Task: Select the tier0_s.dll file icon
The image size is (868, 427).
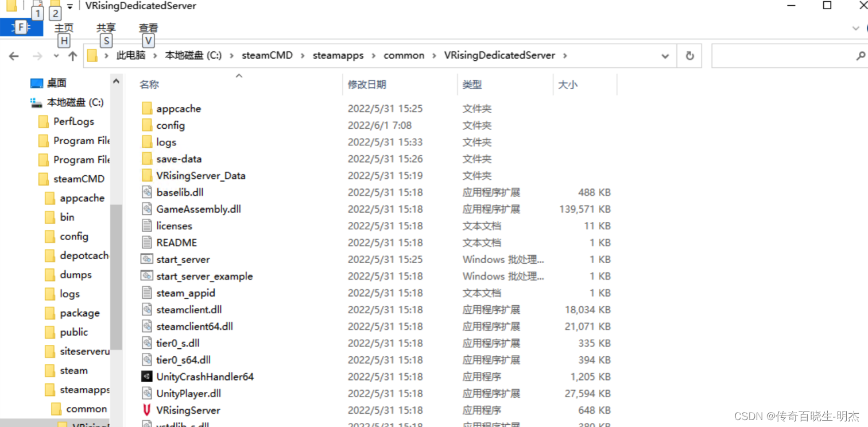Action: coord(147,343)
